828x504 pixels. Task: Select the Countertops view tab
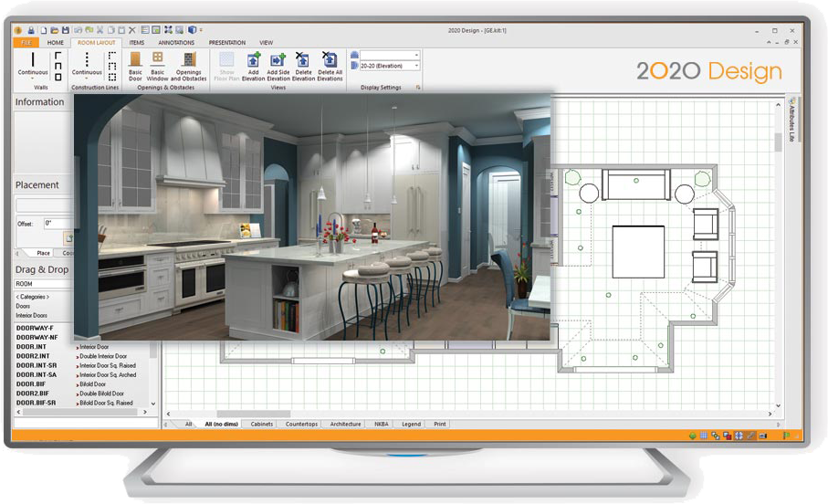[x=301, y=425]
